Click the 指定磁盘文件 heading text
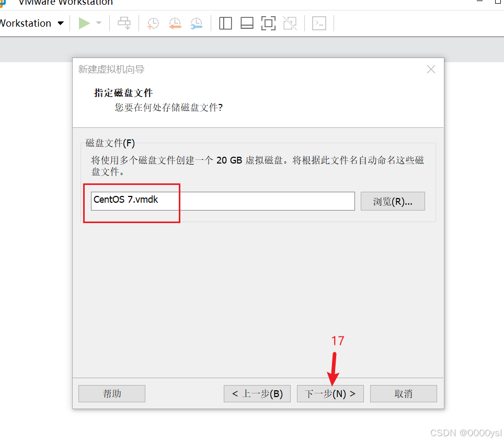The image size is (504, 442). (x=123, y=93)
